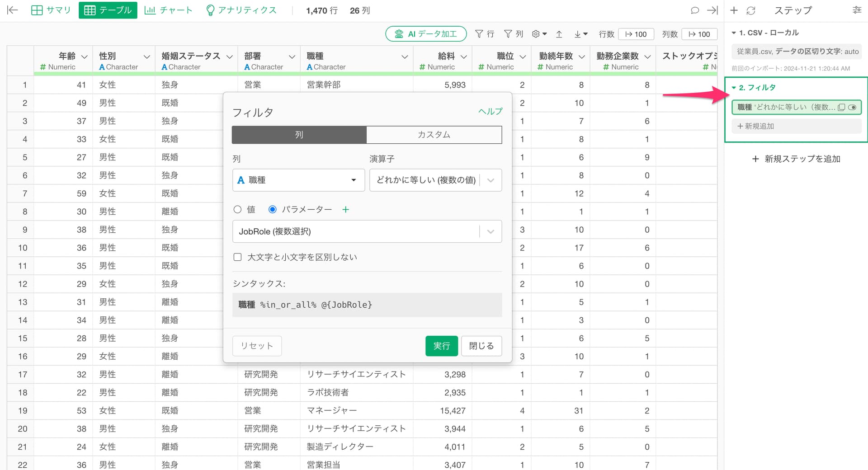The width and height of the screenshot is (868, 470).
Task: Open the download arrow menu
Action: click(581, 34)
